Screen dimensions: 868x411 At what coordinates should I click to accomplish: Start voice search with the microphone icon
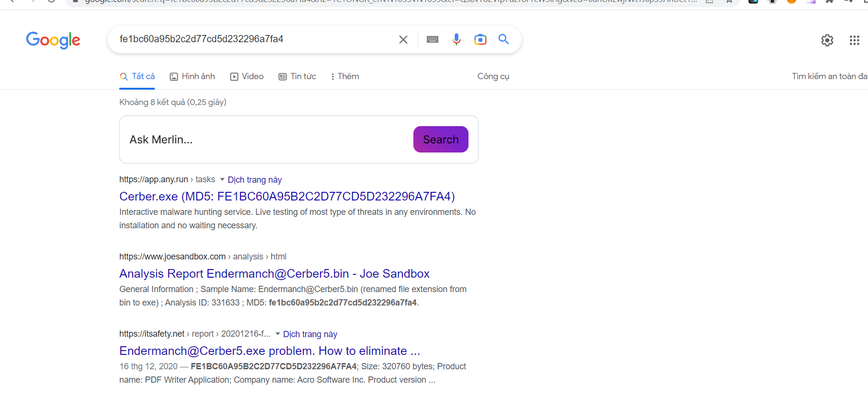[x=457, y=39]
